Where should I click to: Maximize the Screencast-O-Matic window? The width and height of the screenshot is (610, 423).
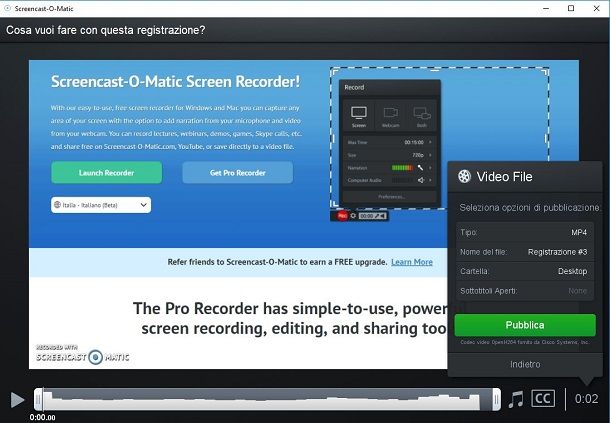pyautogui.click(x=571, y=8)
